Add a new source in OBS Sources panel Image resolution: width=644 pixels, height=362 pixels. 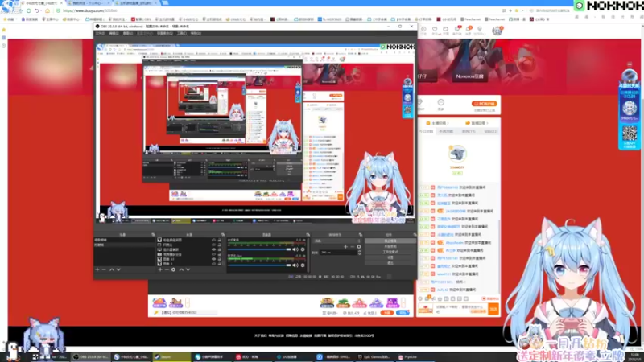(x=160, y=269)
